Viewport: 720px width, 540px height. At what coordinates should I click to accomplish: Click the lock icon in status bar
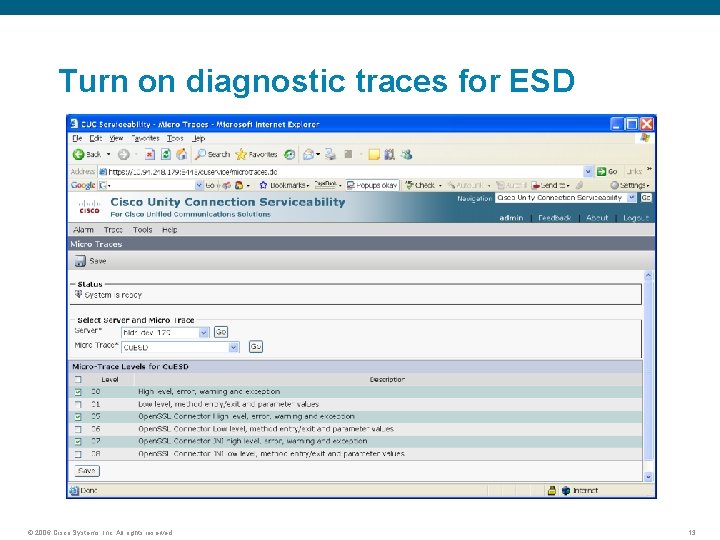(x=552, y=490)
